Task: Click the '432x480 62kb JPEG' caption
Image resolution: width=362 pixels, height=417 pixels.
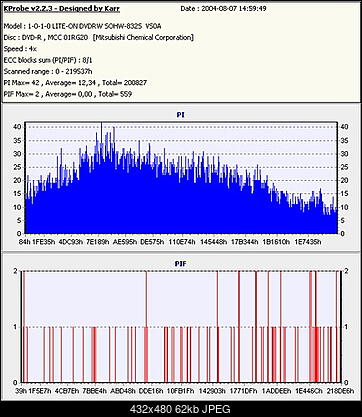Action: [x=180, y=409]
